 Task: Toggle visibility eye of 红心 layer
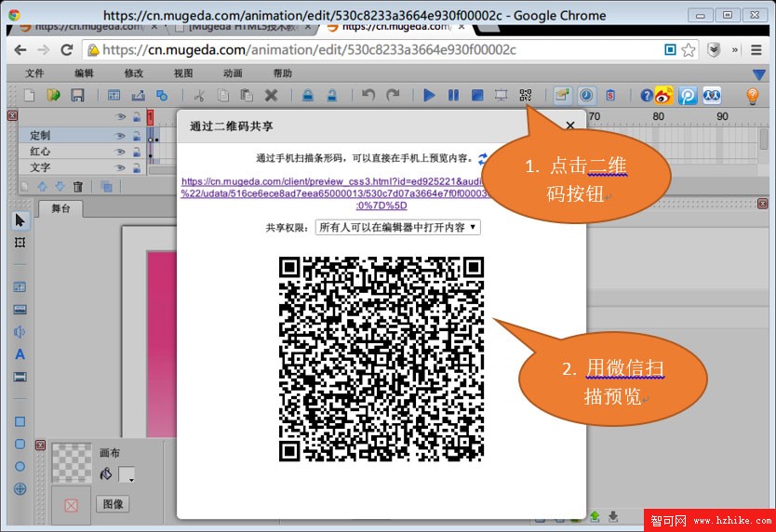pyautogui.click(x=119, y=152)
